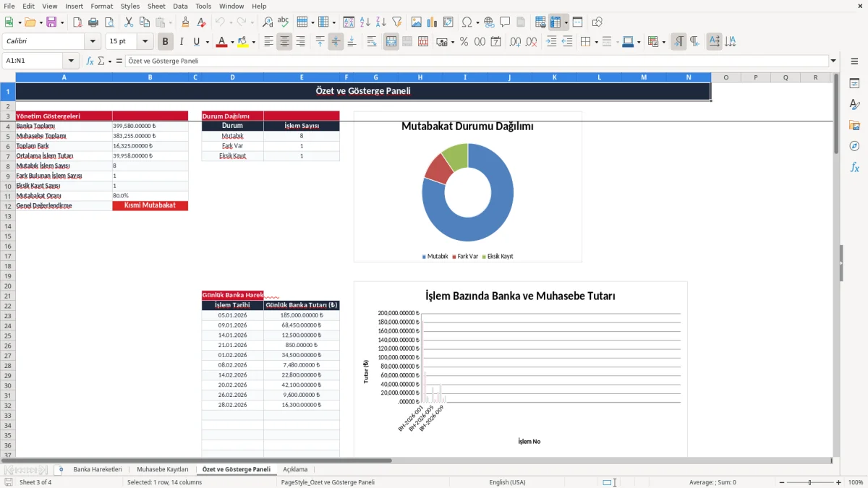Activate Clone Formatting paintbrush
Screen dimensions: 868x488
[186, 22]
